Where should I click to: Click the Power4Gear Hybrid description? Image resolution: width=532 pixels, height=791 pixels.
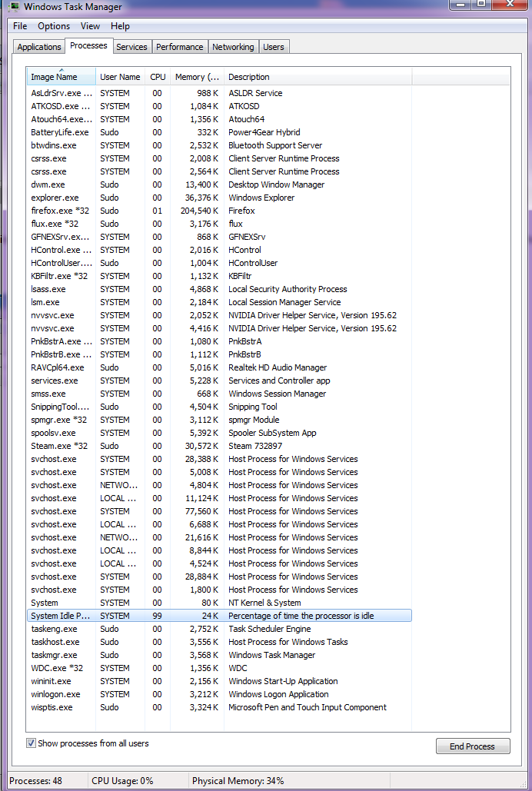(264, 132)
